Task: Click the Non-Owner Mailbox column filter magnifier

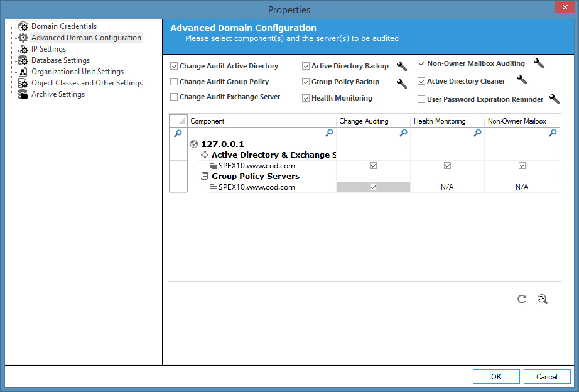Action: (x=553, y=133)
